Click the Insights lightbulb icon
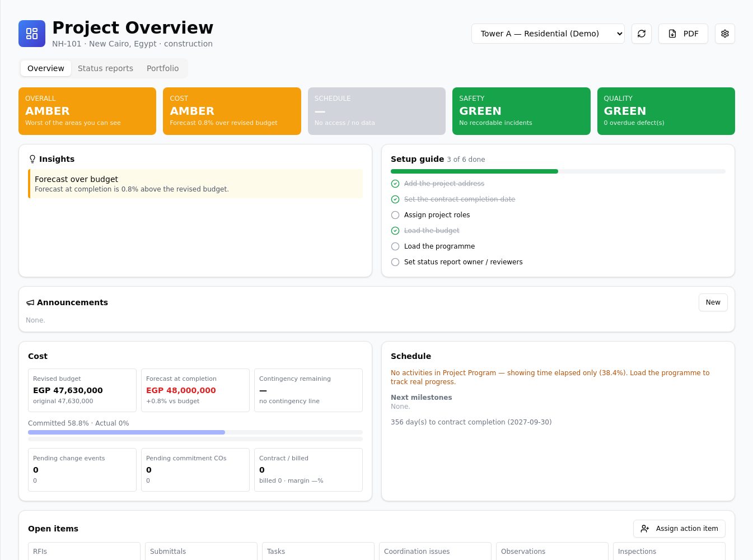The height and width of the screenshot is (560, 753). click(x=32, y=159)
